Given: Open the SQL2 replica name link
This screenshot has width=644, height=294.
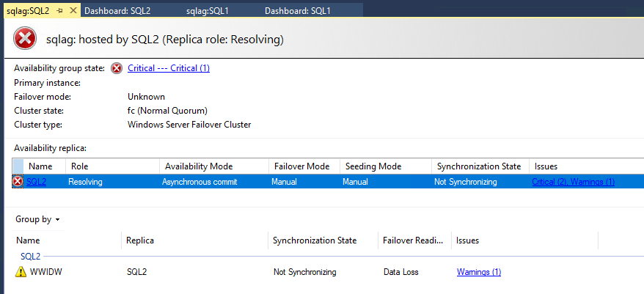Looking at the screenshot, I should 37,181.
